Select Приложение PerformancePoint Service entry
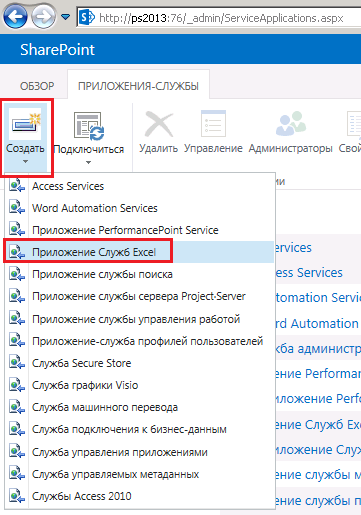The height and width of the screenshot is (515, 361). 125,230
